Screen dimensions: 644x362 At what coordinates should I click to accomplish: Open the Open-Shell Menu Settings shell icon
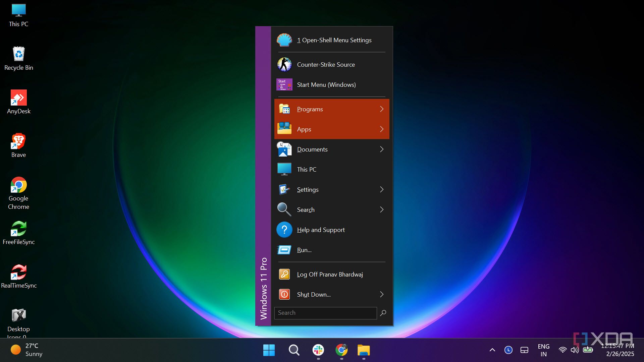[x=284, y=40]
